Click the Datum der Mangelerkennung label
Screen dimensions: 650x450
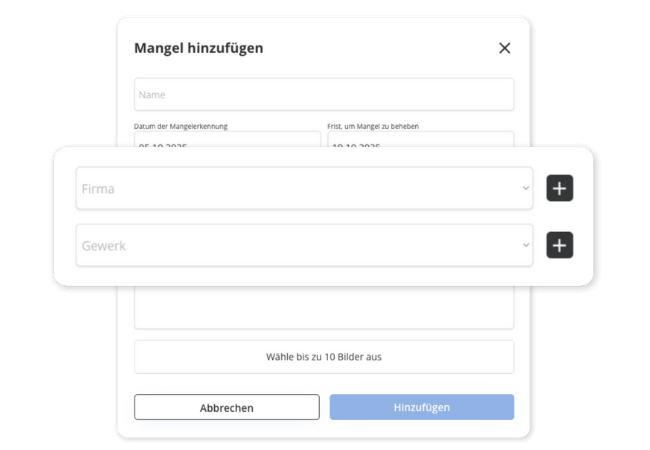180,126
